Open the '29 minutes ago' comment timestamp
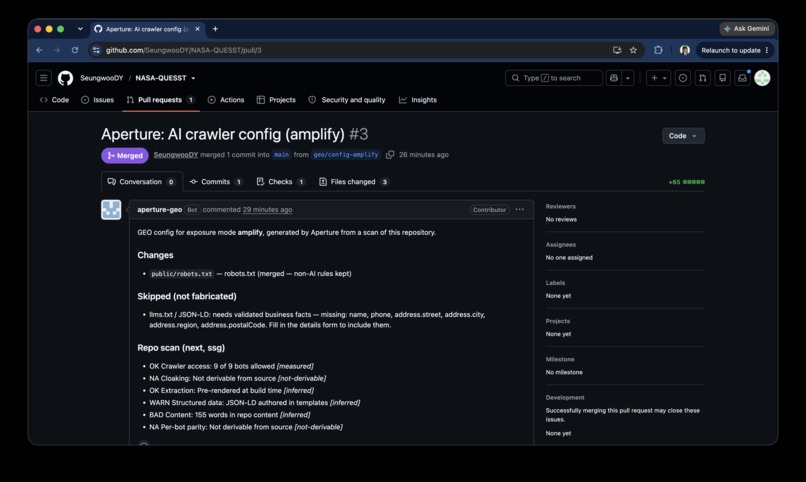This screenshot has height=482, width=806. (267, 210)
